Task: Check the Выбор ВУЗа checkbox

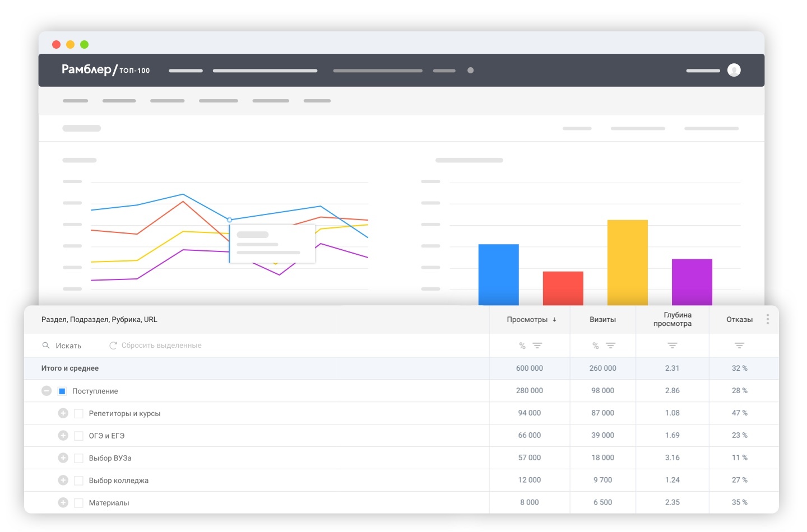Action: (78, 458)
